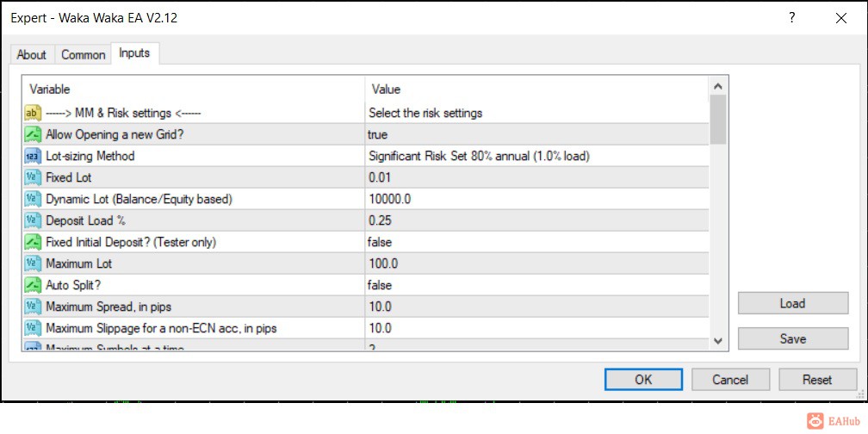Click the scrollbar down arrow
Viewport: 868px width, 434px height.
[x=718, y=341]
